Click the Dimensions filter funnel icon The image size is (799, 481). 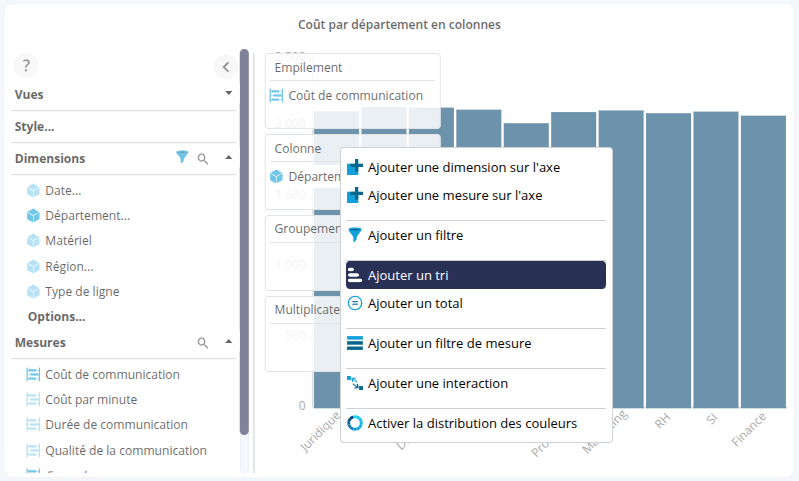(x=182, y=158)
